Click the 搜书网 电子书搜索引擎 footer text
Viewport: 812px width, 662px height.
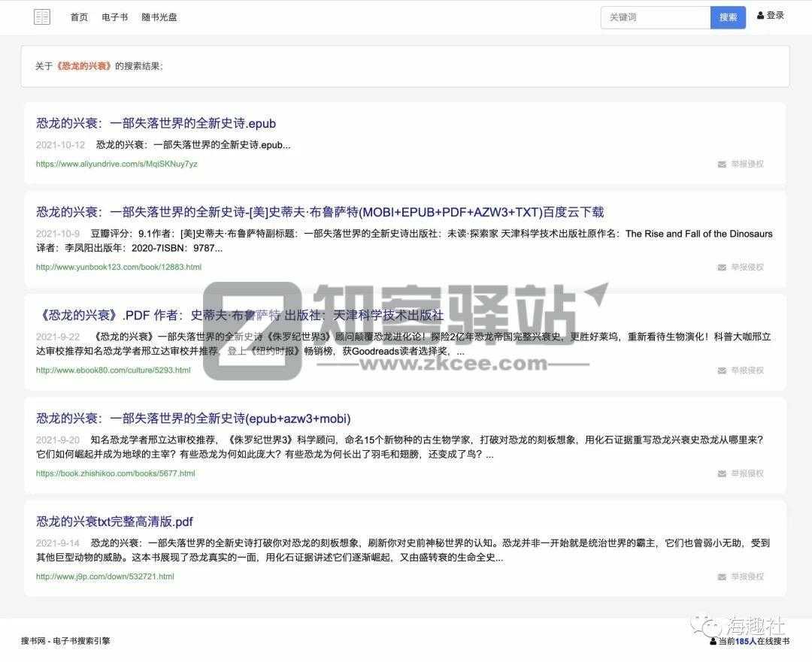[x=67, y=642]
